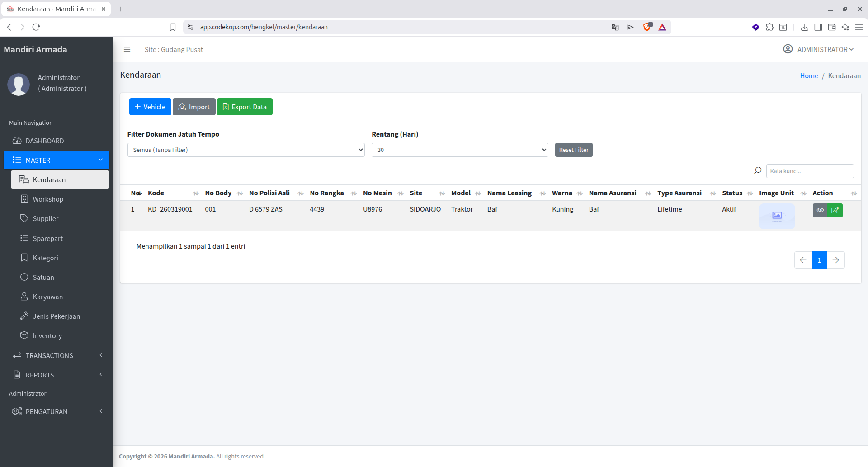This screenshot has width=868, height=467.
Task: Open Sparepart menu item
Action: pyautogui.click(x=60, y=238)
